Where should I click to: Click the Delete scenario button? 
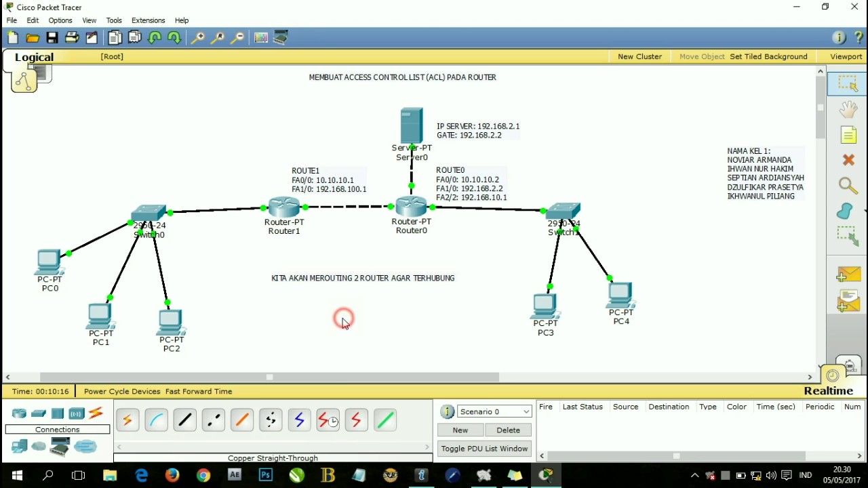tap(508, 430)
